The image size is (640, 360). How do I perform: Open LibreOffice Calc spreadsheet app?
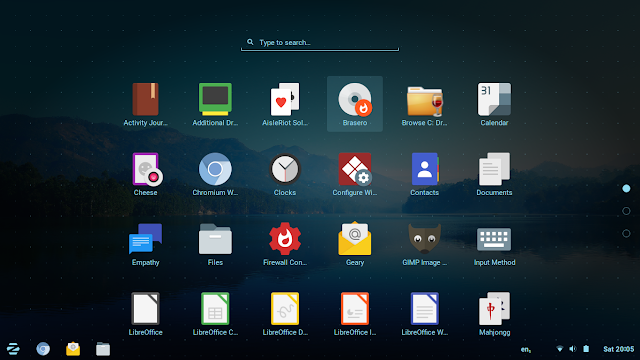[215, 313]
